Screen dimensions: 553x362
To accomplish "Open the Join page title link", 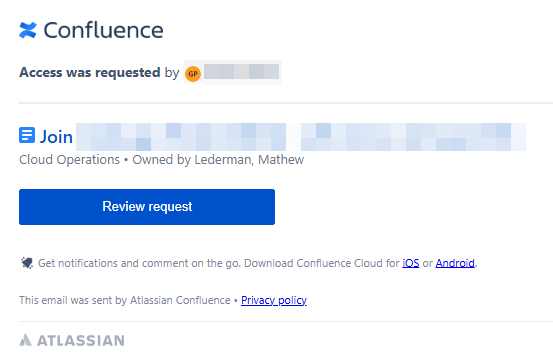I will (56, 137).
